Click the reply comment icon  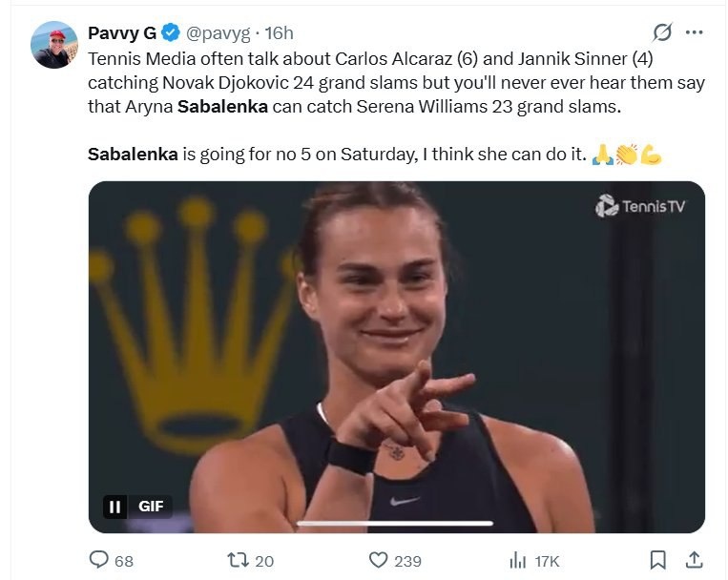(x=99, y=560)
